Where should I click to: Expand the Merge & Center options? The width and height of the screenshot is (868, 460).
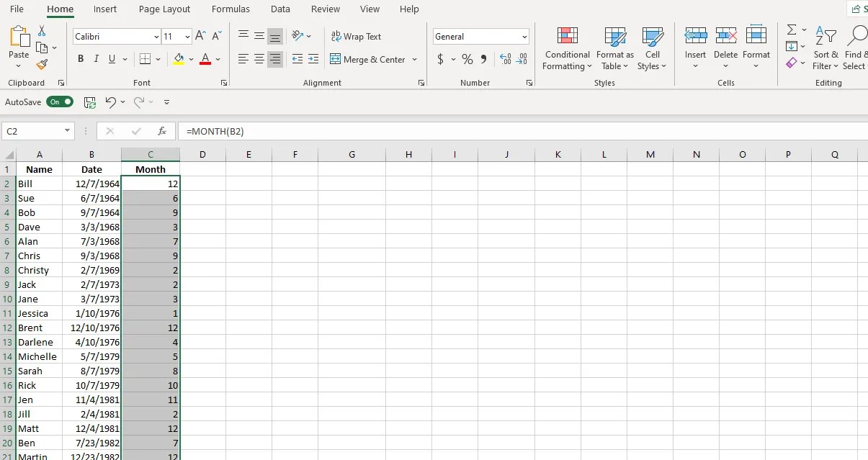pyautogui.click(x=415, y=60)
